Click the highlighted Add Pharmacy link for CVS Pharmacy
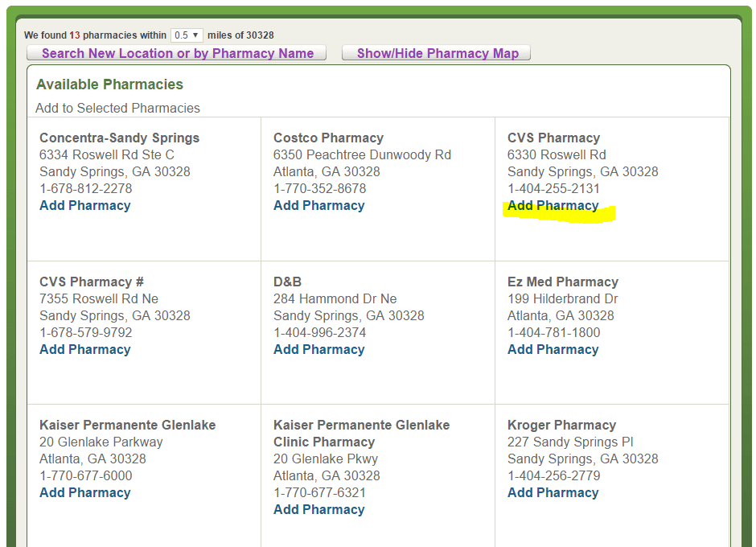The image size is (756, 547). click(553, 205)
